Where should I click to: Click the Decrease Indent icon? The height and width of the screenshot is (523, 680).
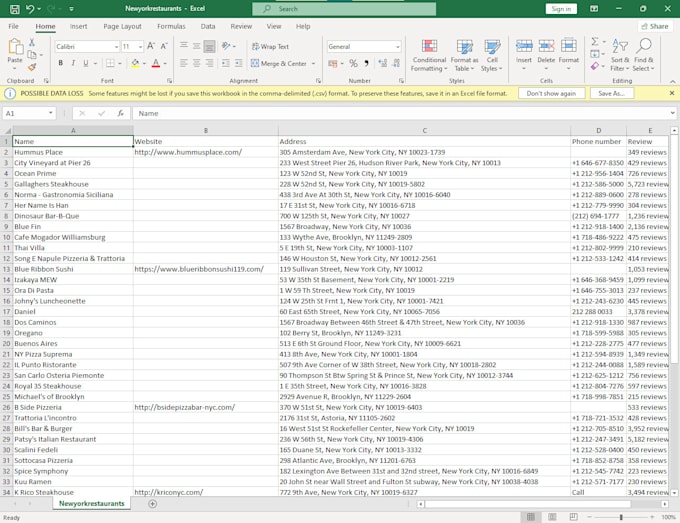click(x=226, y=63)
